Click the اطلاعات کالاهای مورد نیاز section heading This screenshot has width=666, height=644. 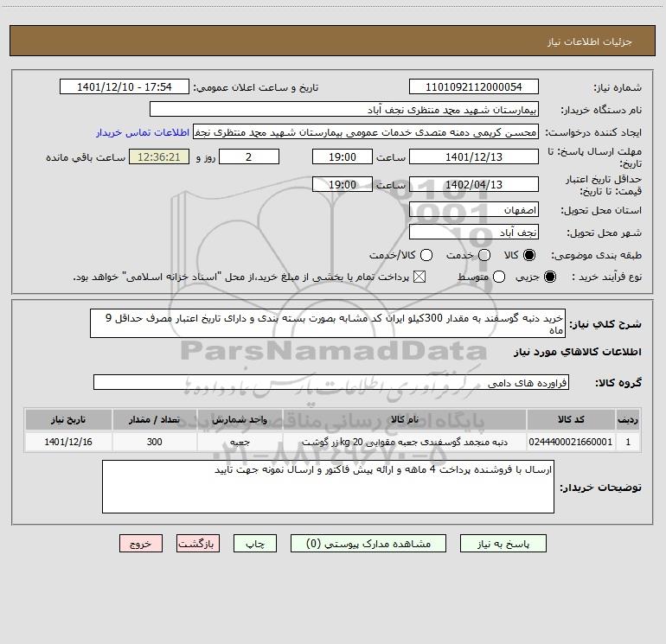tap(577, 352)
